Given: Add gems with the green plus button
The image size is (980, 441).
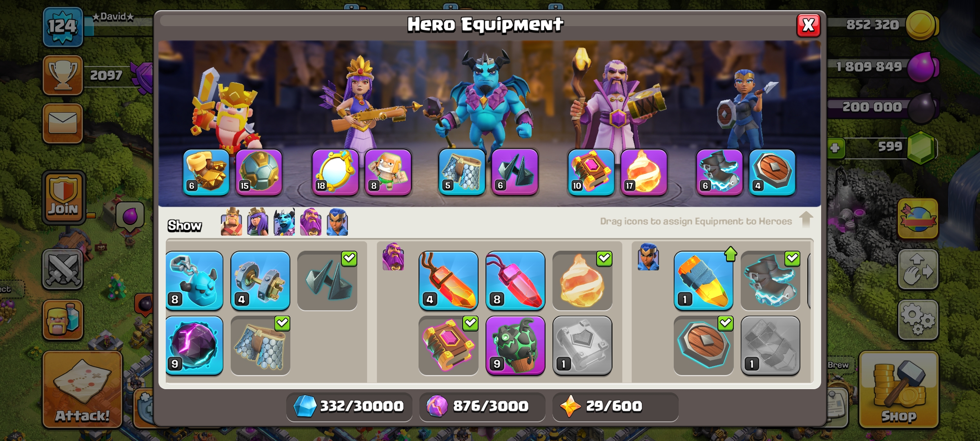Looking at the screenshot, I should pyautogui.click(x=835, y=147).
